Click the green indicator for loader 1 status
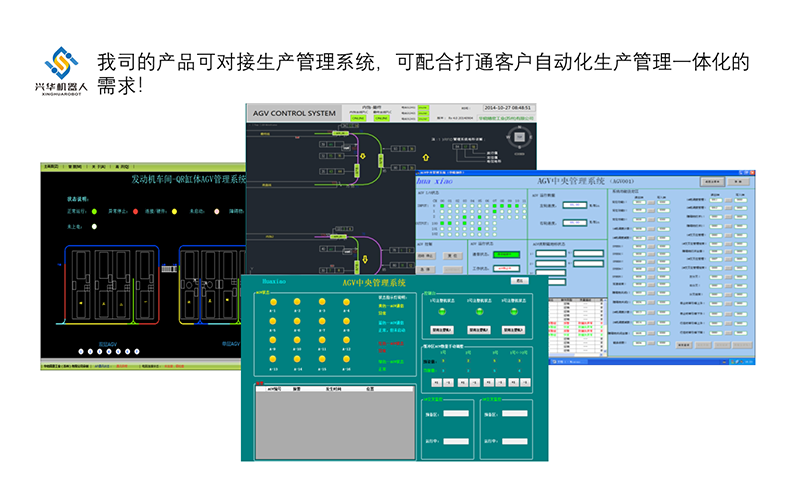This screenshot has height=500, width=790. click(x=441, y=311)
